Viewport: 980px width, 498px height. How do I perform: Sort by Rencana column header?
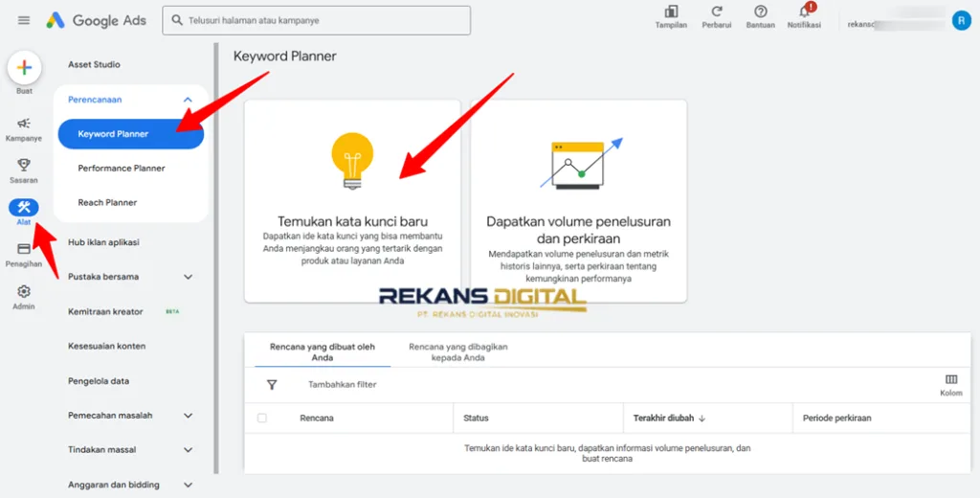click(x=317, y=418)
